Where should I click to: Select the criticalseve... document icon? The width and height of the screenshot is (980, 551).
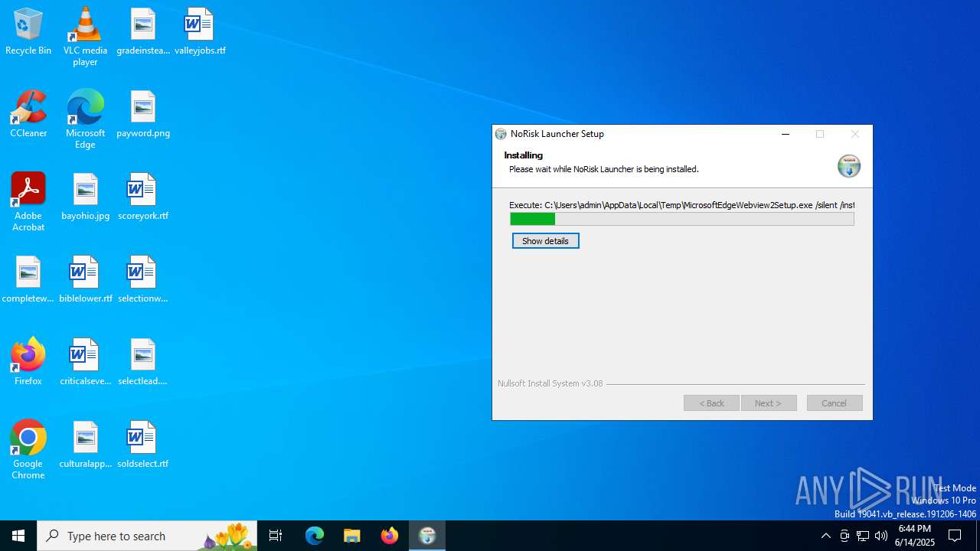pyautogui.click(x=85, y=363)
